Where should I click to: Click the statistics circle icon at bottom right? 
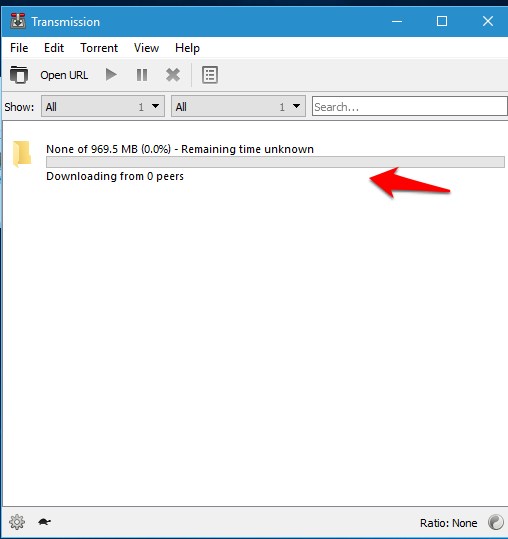pyautogui.click(x=496, y=522)
